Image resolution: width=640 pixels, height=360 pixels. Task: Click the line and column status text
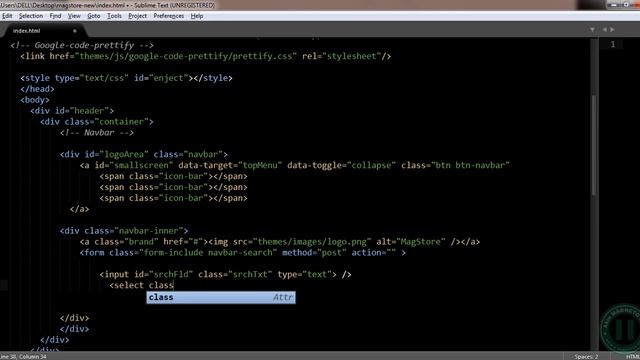[x=23, y=357]
